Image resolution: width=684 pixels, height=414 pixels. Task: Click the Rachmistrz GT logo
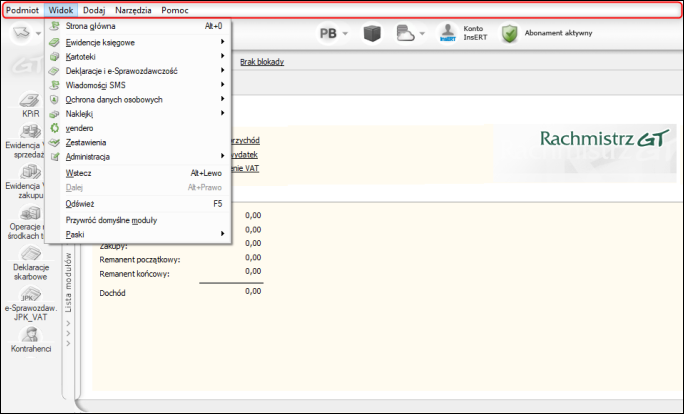pos(605,139)
